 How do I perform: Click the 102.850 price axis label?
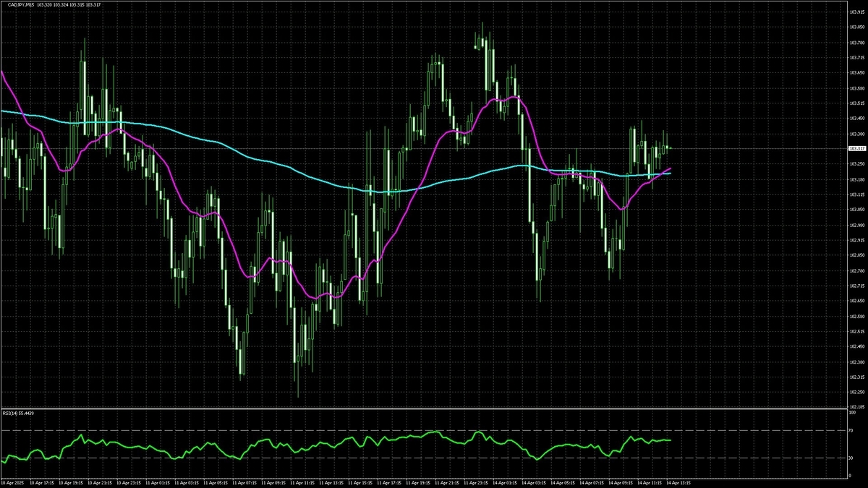[856, 255]
